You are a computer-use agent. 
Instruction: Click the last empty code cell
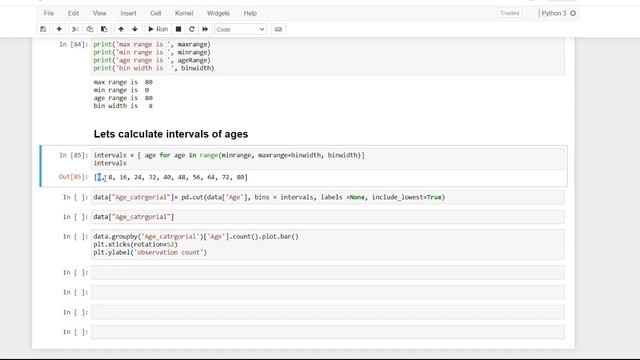[328, 332]
